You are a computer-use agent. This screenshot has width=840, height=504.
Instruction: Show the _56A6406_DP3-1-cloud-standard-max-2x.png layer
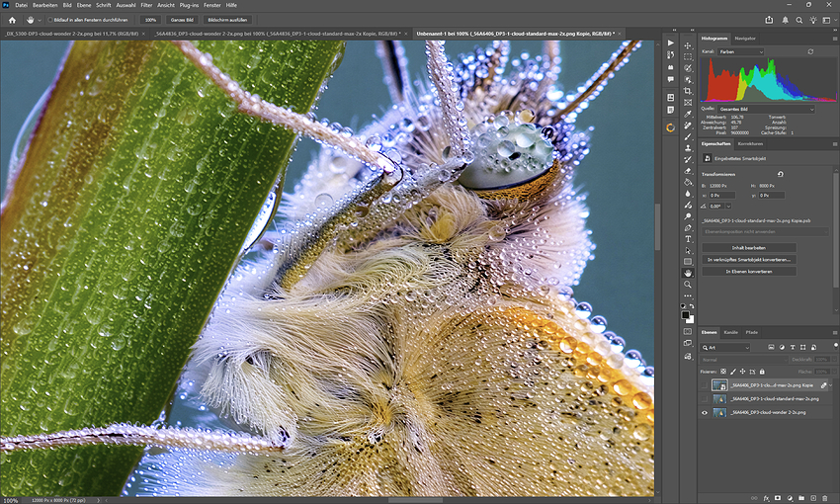coord(705,398)
